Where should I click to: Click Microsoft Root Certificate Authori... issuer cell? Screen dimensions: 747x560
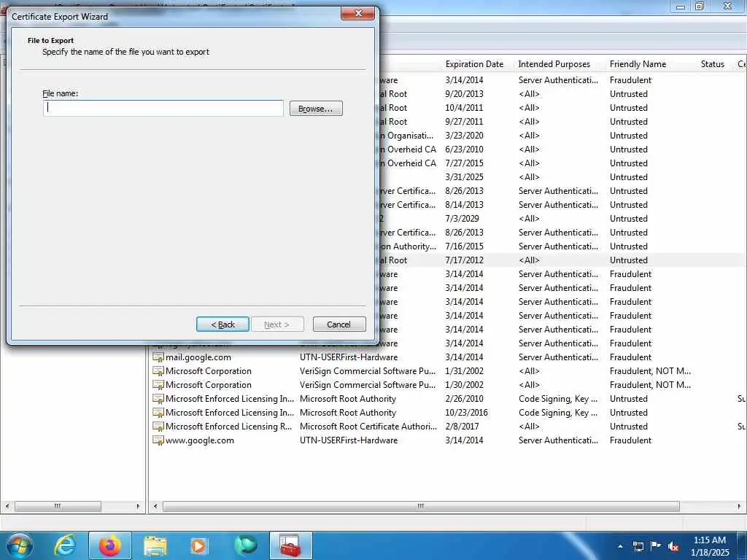point(368,426)
